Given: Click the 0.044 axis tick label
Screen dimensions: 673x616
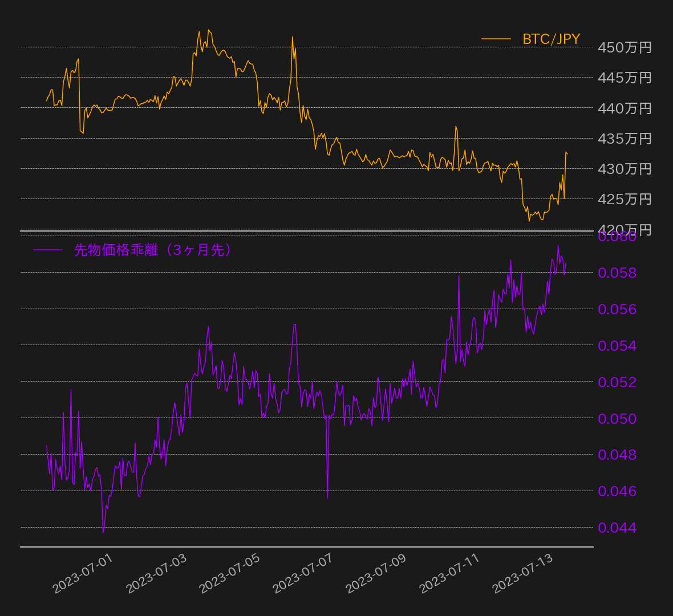Looking at the screenshot, I should (x=617, y=528).
